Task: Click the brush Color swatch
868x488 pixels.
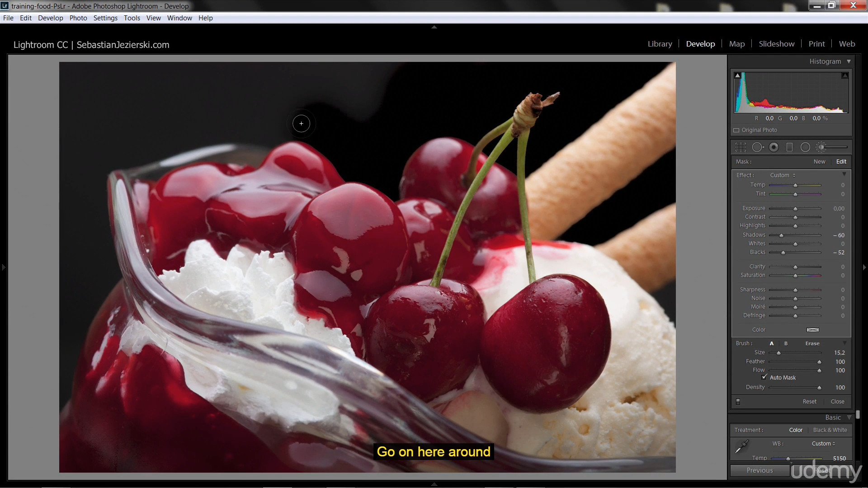Action: pyautogui.click(x=812, y=330)
